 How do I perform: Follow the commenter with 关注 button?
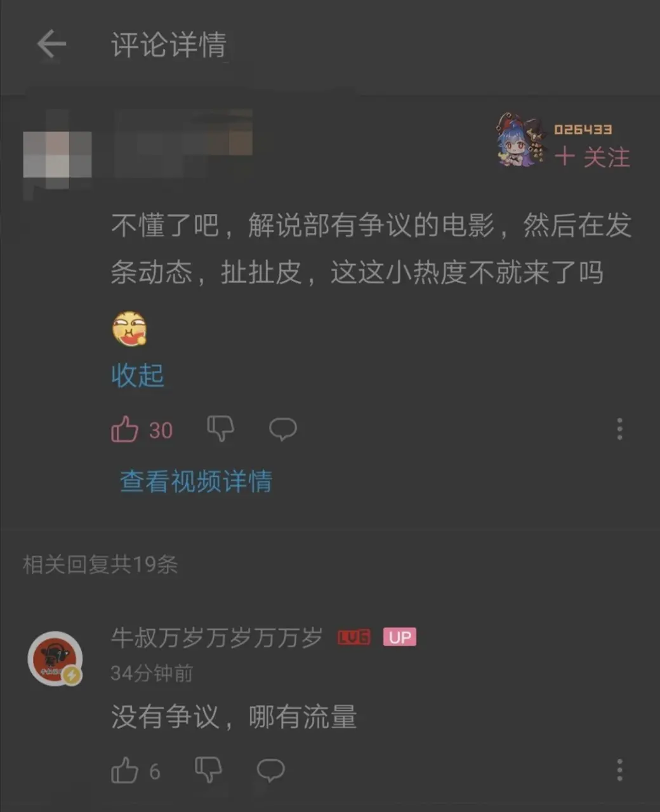point(592,157)
